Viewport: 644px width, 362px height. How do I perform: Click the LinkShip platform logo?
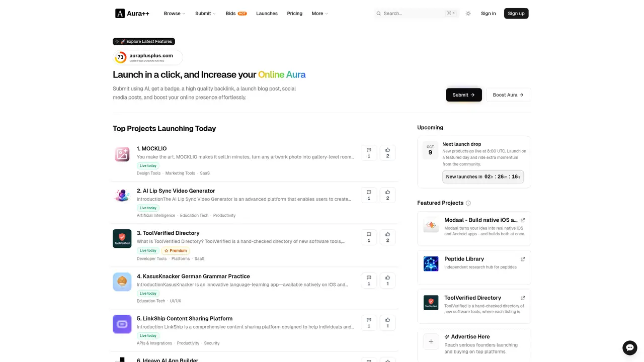122,324
